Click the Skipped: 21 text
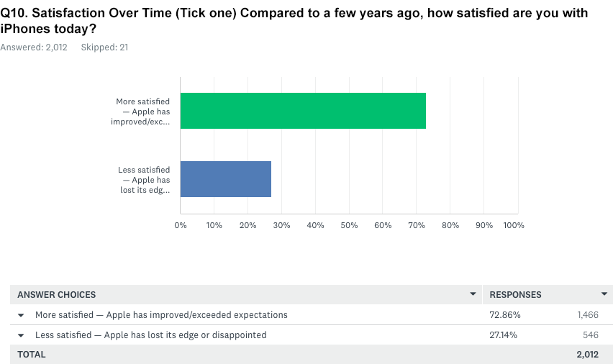The image size is (613, 364). [x=104, y=47]
